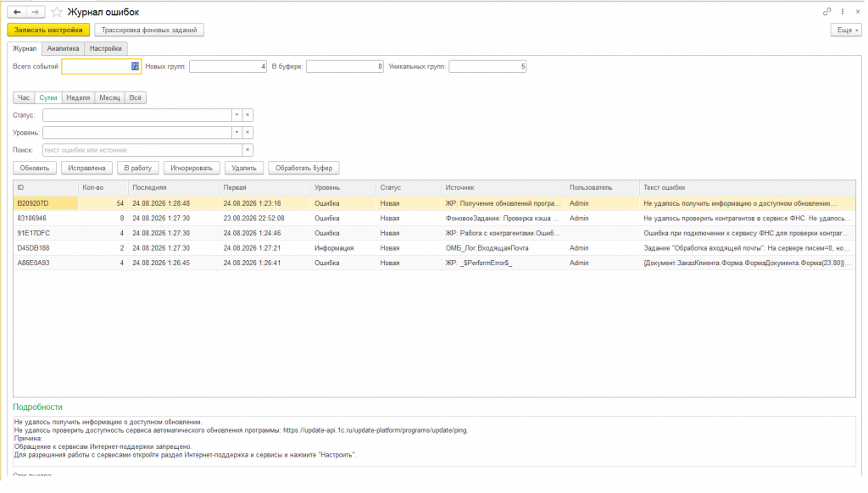Clear the Поиск field with the x

(248, 150)
